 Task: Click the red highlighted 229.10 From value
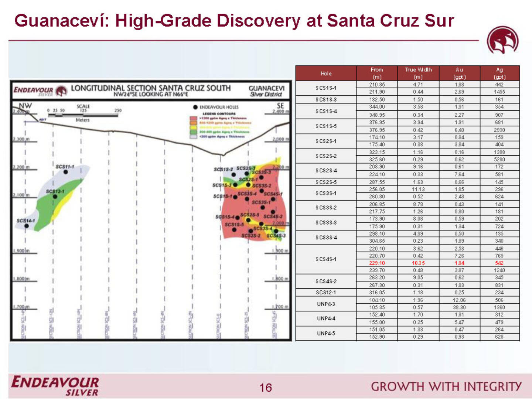(x=377, y=263)
